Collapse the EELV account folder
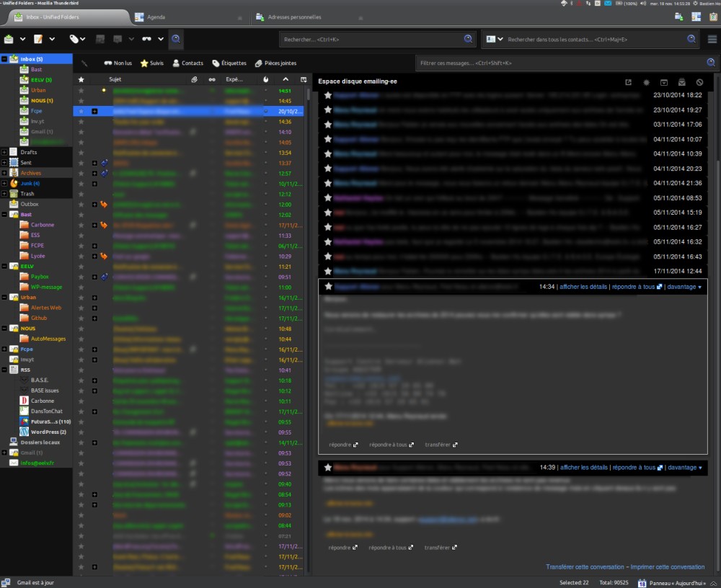The image size is (721, 588). click(4, 266)
